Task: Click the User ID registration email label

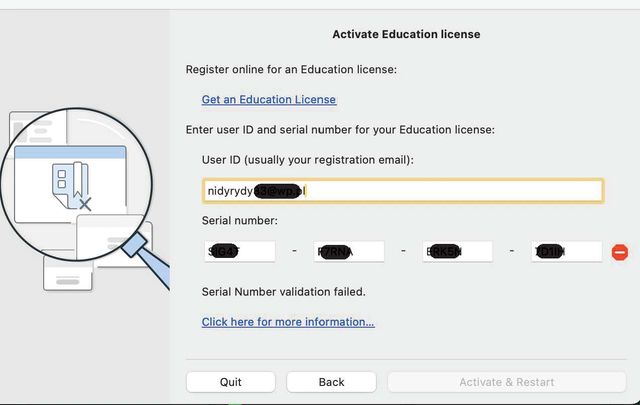Action: pyautogui.click(x=307, y=160)
